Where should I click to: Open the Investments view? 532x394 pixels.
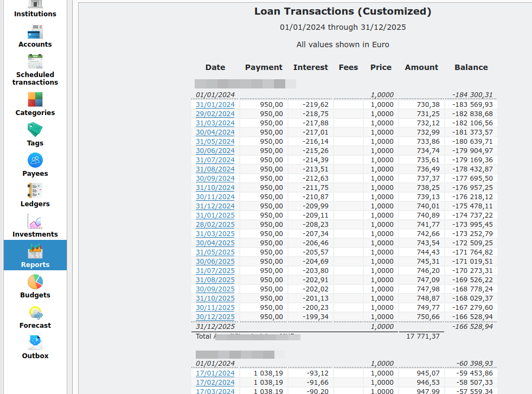click(x=35, y=226)
